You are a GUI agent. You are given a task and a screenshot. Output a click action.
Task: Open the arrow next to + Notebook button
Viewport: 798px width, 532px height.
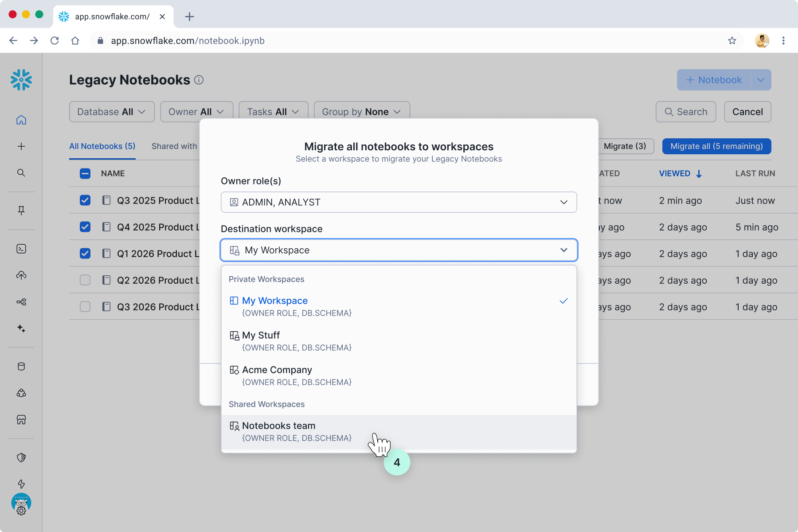pyautogui.click(x=761, y=80)
